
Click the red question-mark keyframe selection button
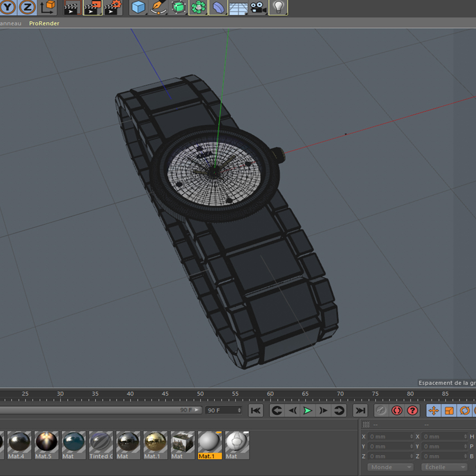pyautogui.click(x=412, y=411)
